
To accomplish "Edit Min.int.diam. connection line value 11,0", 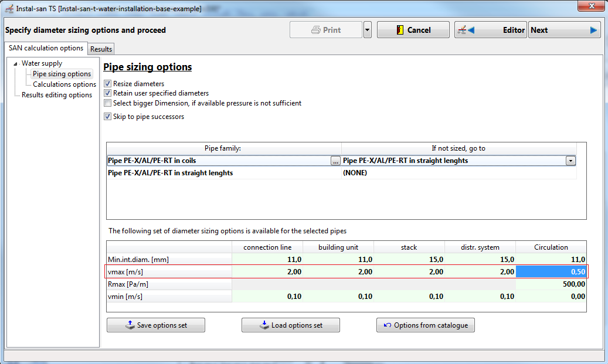I will (267, 259).
